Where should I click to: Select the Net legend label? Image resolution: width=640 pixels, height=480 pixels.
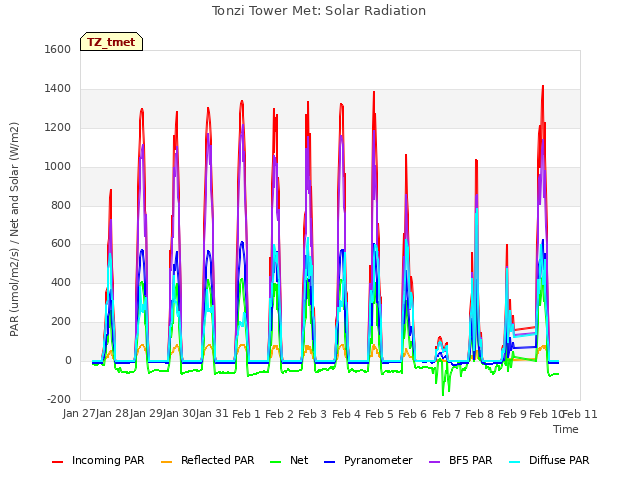pos(299,460)
